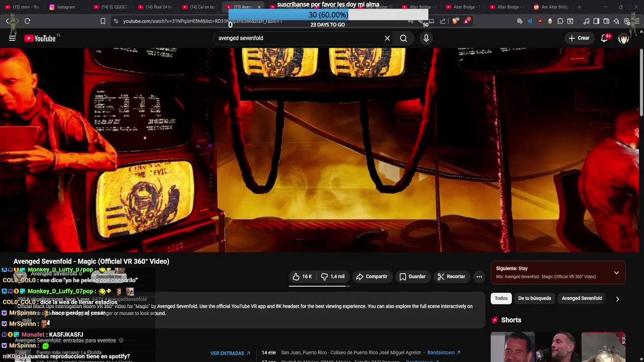Reload the page in browser
This screenshot has width=644, height=362.
tap(27, 21)
